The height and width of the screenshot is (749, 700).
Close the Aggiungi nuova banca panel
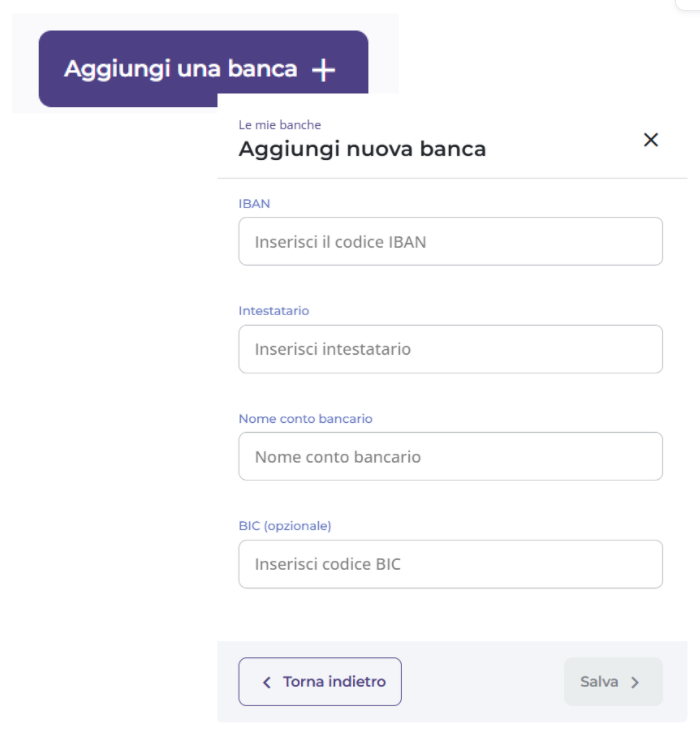point(651,140)
